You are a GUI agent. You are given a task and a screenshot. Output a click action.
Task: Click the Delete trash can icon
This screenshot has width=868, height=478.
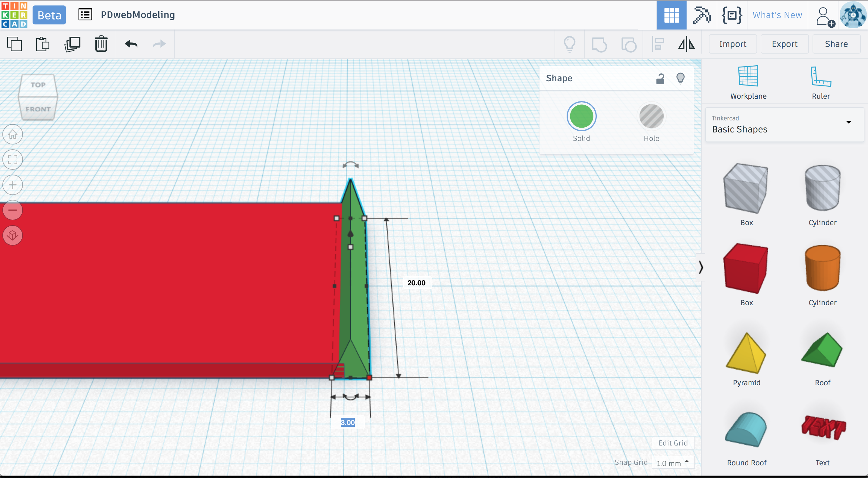(101, 44)
